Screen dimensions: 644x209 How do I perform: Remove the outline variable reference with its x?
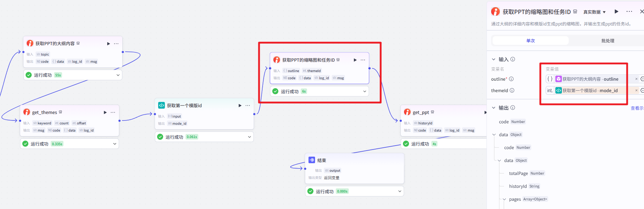[636, 79]
